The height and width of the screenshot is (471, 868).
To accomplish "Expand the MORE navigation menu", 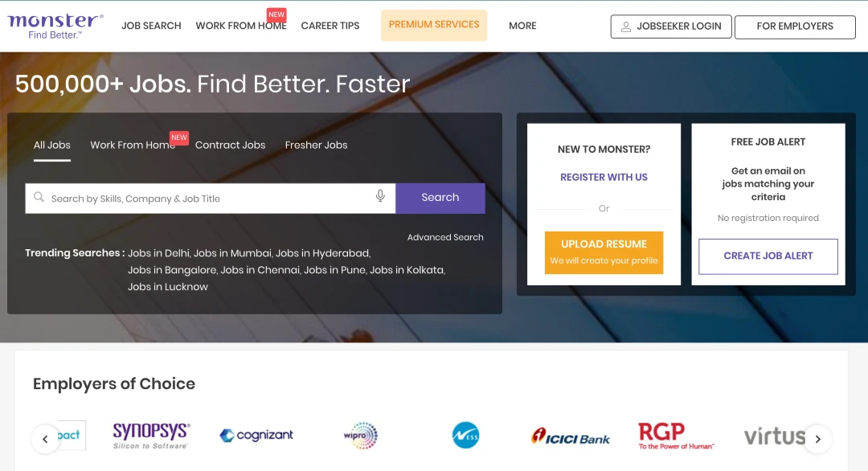I will coord(522,26).
